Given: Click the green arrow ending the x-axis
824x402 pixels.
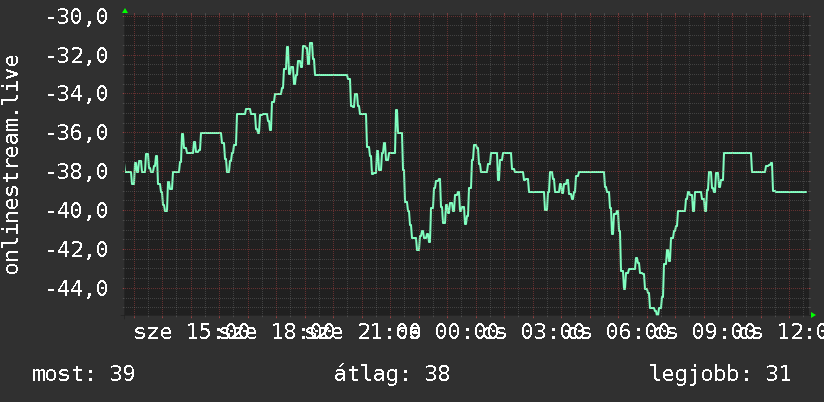Looking at the screenshot, I should click(813, 315).
